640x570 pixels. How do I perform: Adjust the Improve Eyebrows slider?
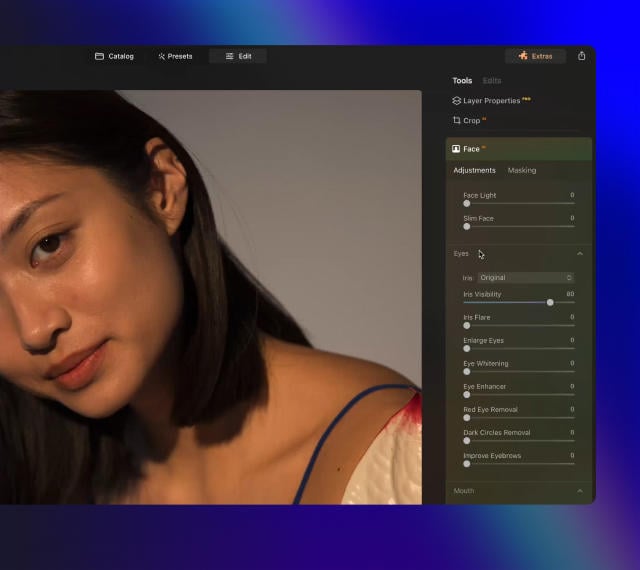pos(519,464)
